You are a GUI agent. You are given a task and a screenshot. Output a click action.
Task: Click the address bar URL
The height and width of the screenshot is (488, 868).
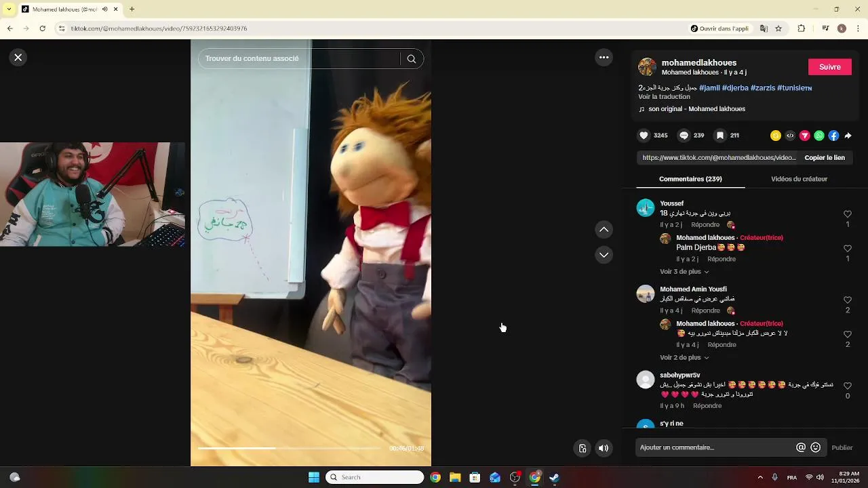(x=159, y=28)
